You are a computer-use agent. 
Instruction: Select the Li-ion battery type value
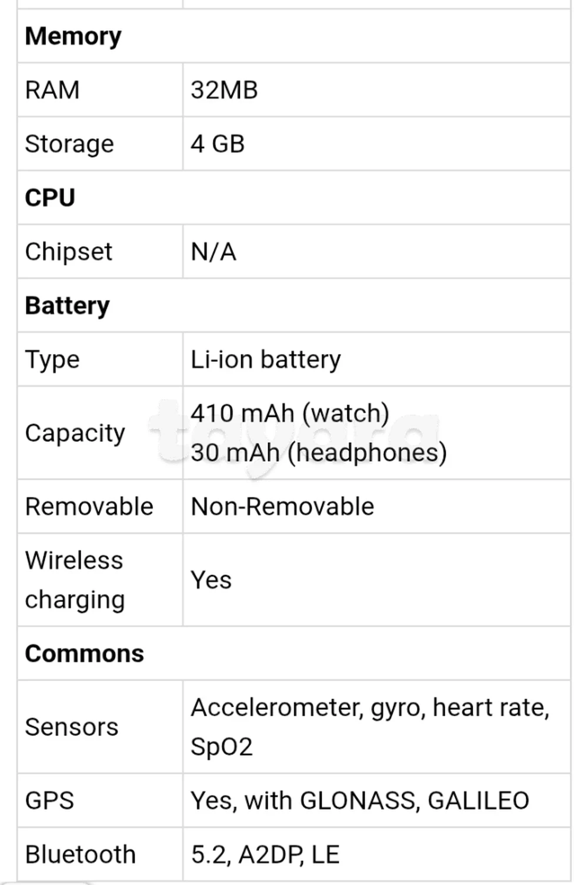point(266,359)
